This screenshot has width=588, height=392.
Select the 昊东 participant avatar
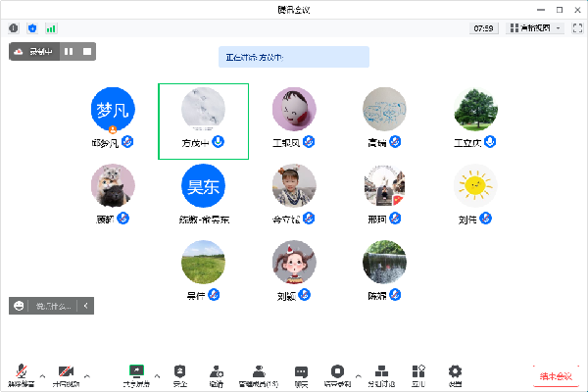pos(203,185)
